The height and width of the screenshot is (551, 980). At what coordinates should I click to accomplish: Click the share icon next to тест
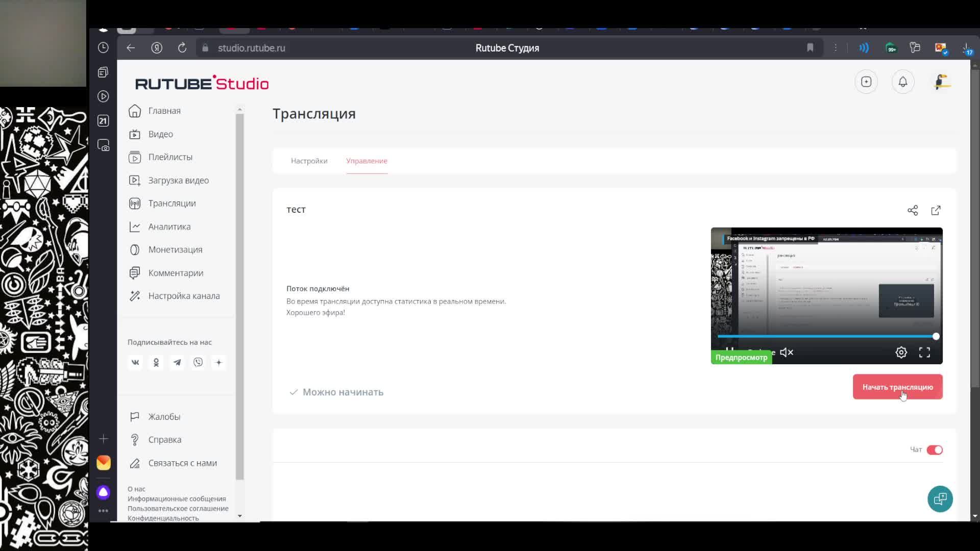pos(912,210)
